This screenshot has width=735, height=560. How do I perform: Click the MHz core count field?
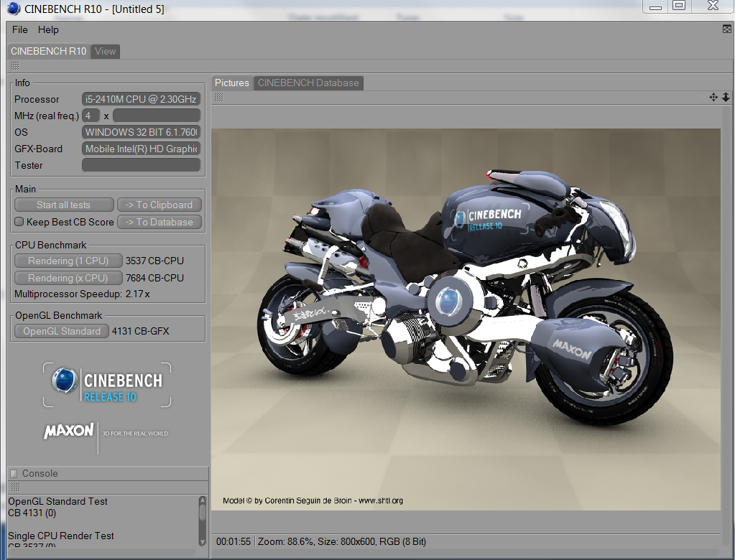pos(91,116)
